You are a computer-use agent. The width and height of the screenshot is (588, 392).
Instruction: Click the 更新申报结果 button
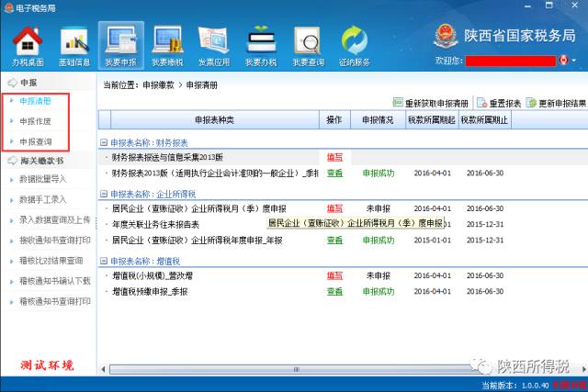[x=556, y=103]
